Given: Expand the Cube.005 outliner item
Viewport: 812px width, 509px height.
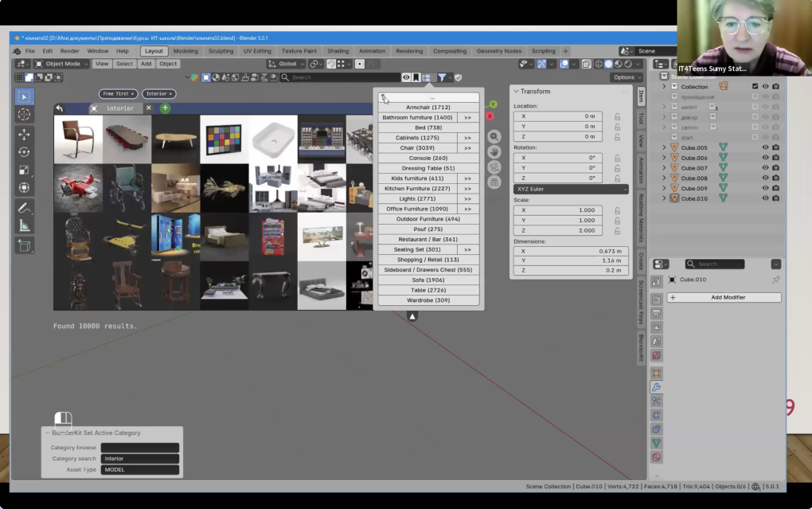Looking at the screenshot, I should (665, 147).
